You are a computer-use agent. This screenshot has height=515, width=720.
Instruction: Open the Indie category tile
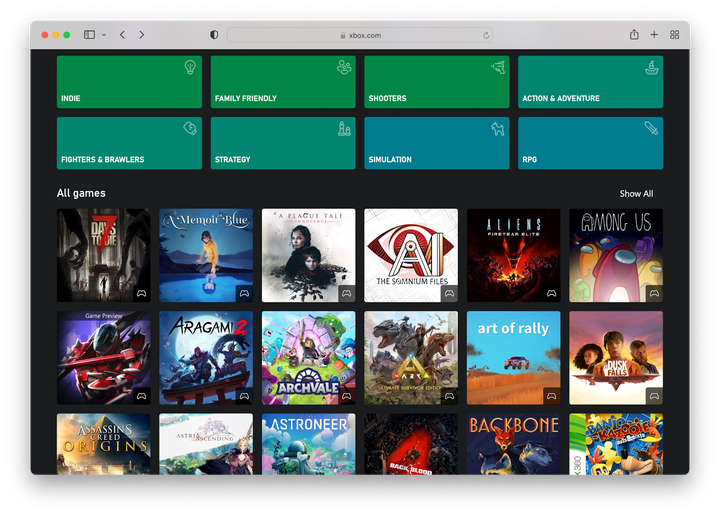(129, 82)
